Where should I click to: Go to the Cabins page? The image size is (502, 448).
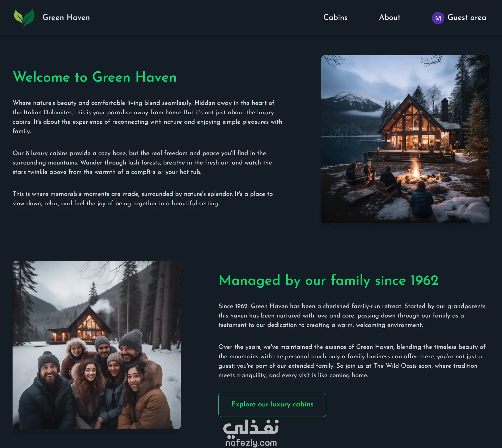pyautogui.click(x=335, y=17)
